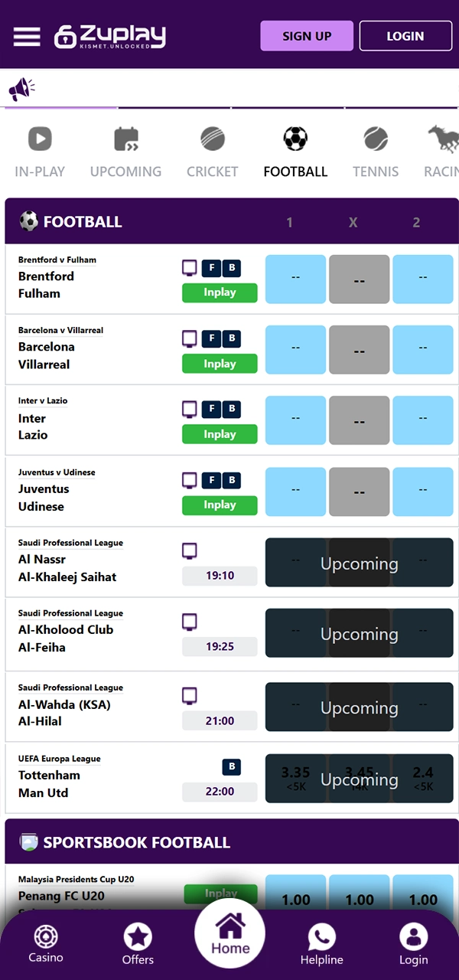Click Inplay button for Inter v Lazio
Image resolution: width=459 pixels, height=980 pixels.
[x=220, y=434]
